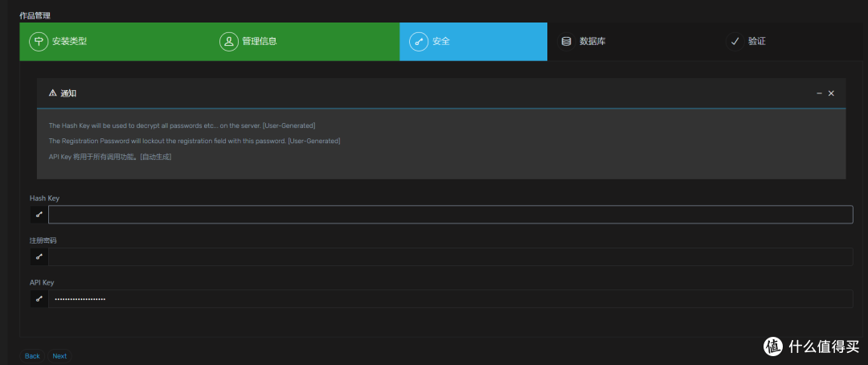Click the Registration Password description line
This screenshot has width=868, height=365.
pyautogui.click(x=194, y=141)
